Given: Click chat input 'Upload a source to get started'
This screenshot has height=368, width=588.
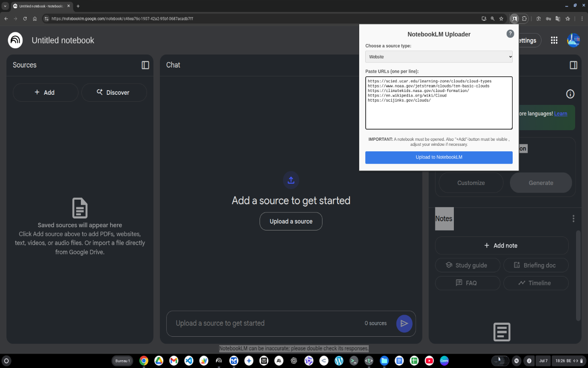Looking at the screenshot, I should [x=220, y=323].
